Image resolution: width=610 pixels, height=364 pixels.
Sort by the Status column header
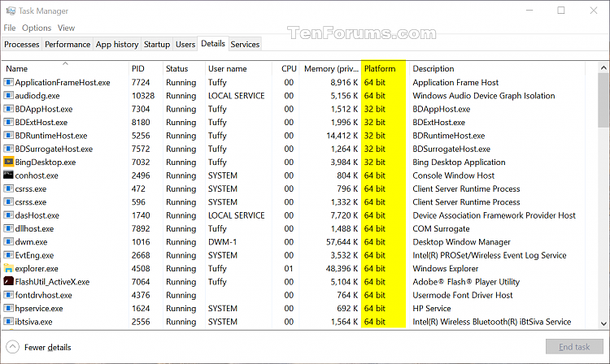(184, 68)
